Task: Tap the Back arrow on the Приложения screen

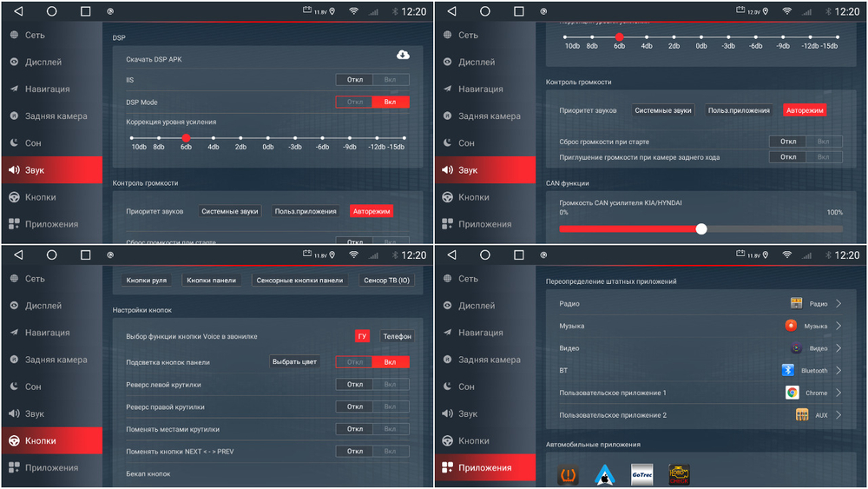Action: [451, 254]
